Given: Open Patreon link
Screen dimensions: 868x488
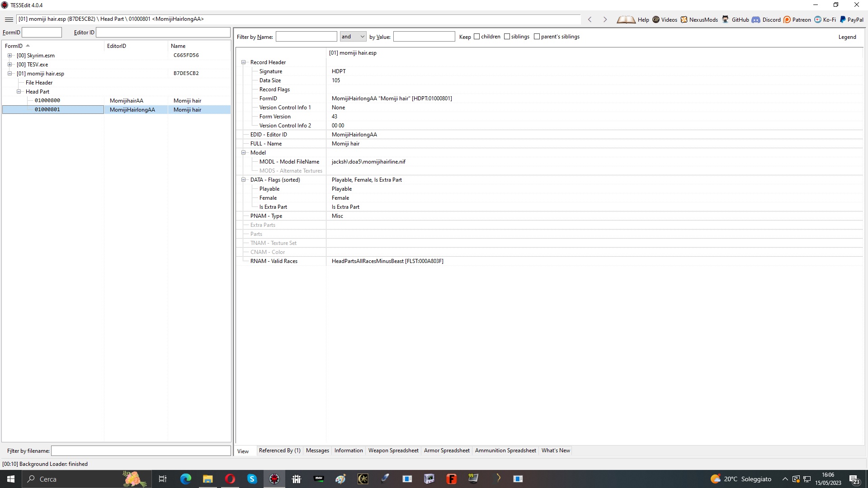Looking at the screenshot, I should tap(797, 19).
